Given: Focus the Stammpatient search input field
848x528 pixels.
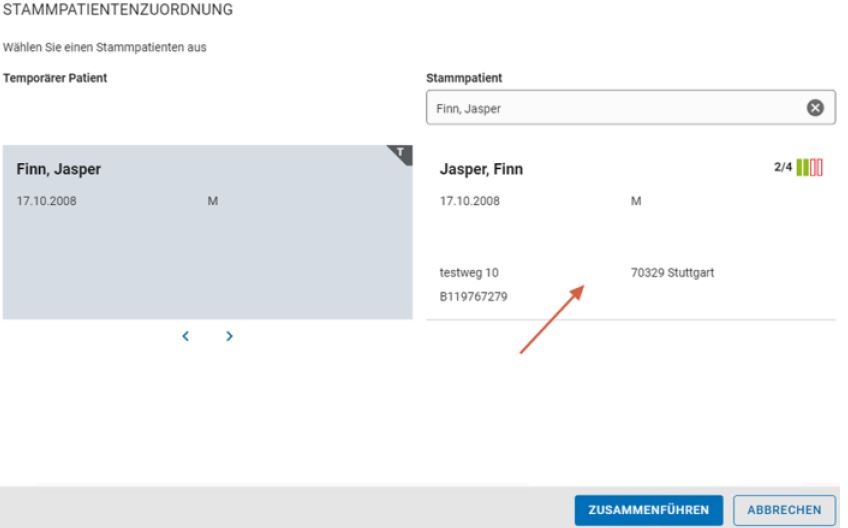Looking at the screenshot, I should tap(610, 109).
